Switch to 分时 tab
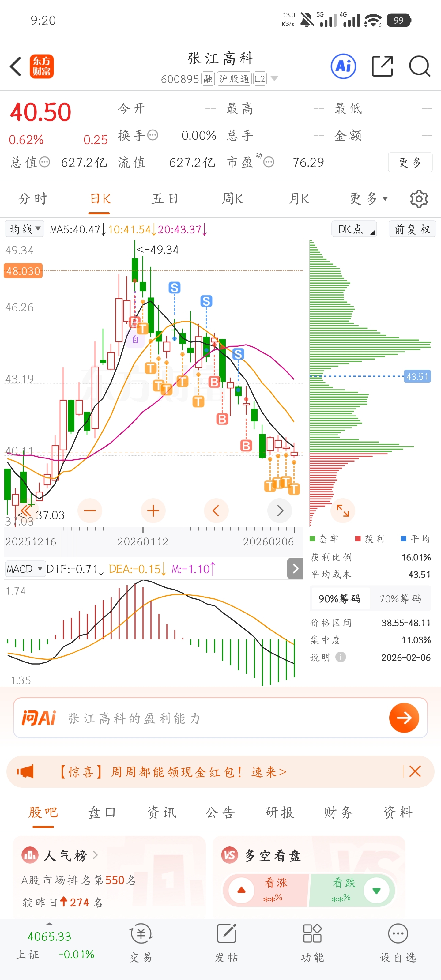This screenshot has height=980, width=441. (x=33, y=198)
